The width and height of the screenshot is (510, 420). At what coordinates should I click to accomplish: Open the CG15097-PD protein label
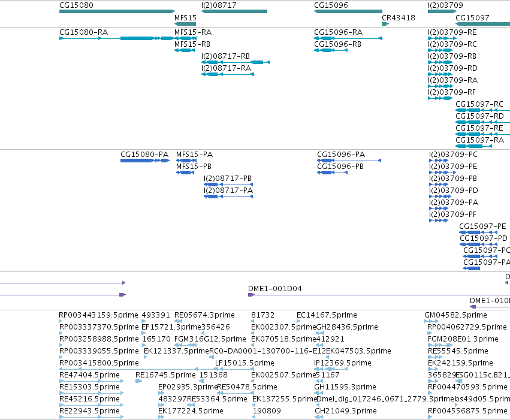point(484,238)
